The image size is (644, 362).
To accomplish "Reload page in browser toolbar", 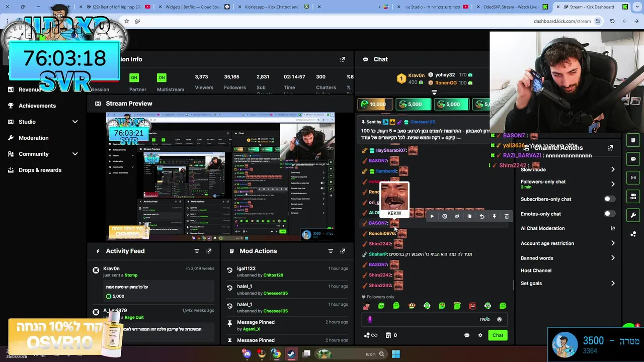I will (612, 21).
